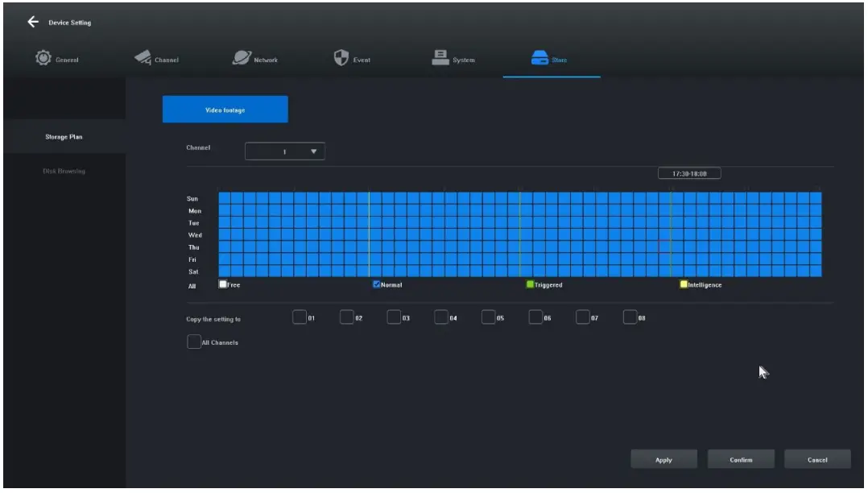868x493 pixels.
Task: Apply the storage plan settings
Action: [663, 459]
